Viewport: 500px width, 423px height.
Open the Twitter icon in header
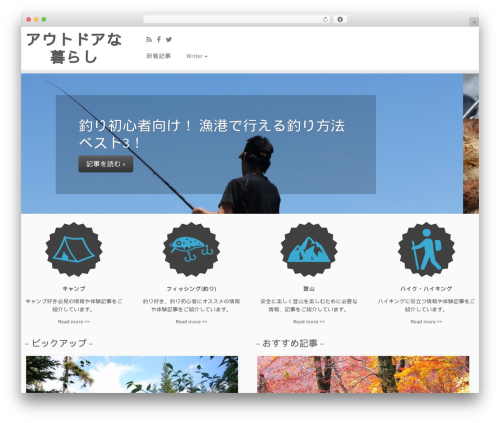(169, 39)
